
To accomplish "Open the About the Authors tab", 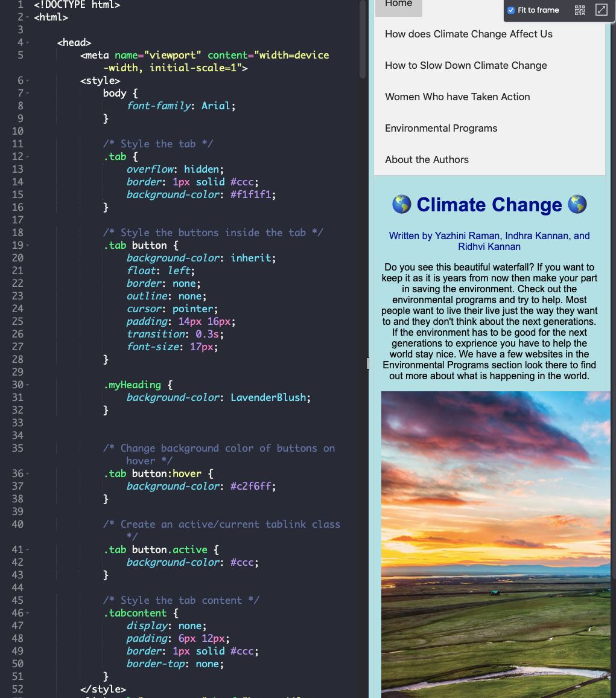I will [427, 160].
